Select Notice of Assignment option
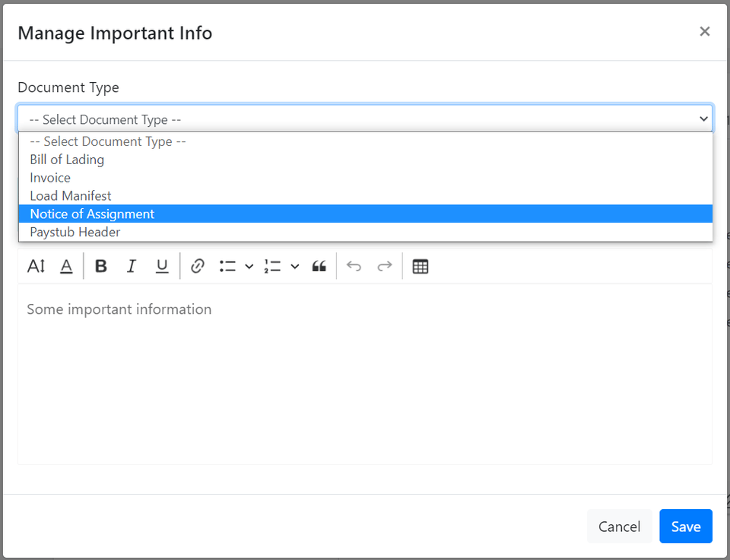Image resolution: width=730 pixels, height=560 pixels. click(366, 214)
